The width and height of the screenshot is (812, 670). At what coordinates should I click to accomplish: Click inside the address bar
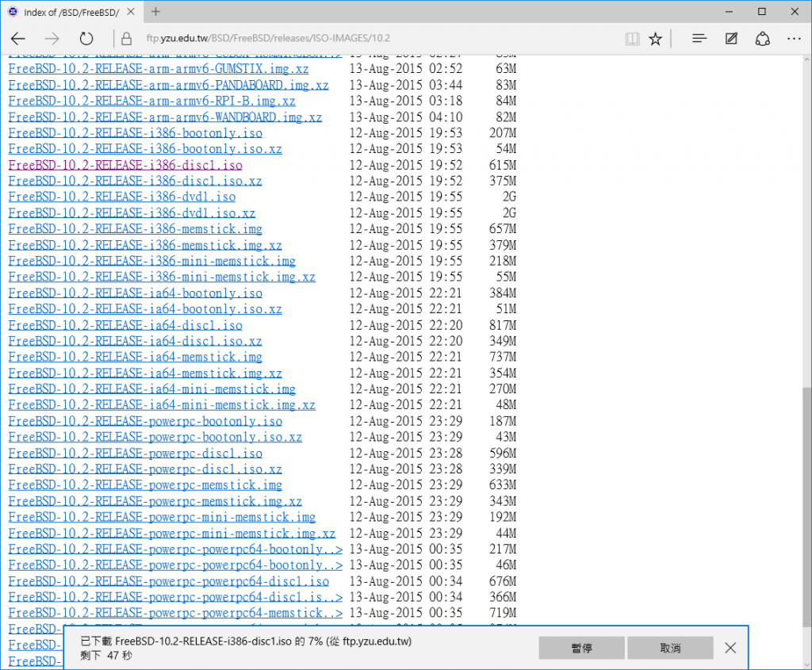[317, 37]
